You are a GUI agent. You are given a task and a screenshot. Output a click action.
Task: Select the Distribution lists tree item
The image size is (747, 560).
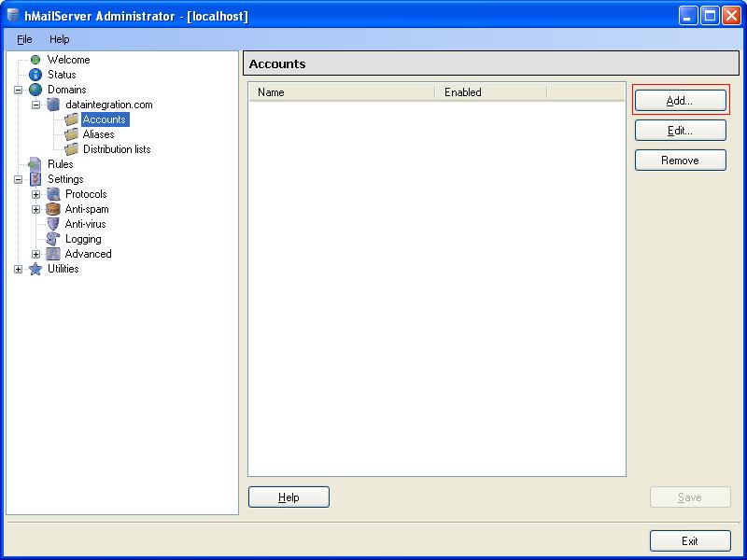click(x=117, y=149)
